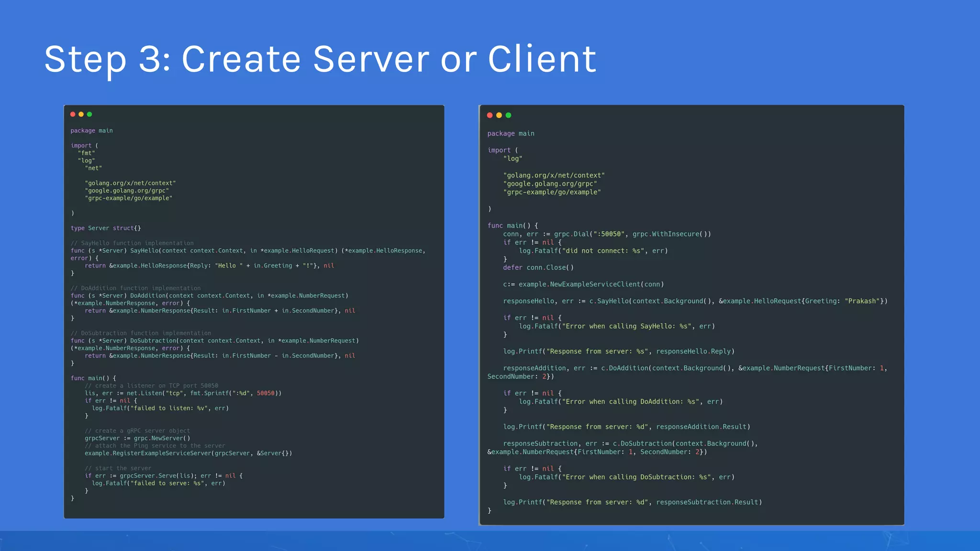Click the return line with 'in.FirstNumber + in.SecondNumber'

[220, 310]
